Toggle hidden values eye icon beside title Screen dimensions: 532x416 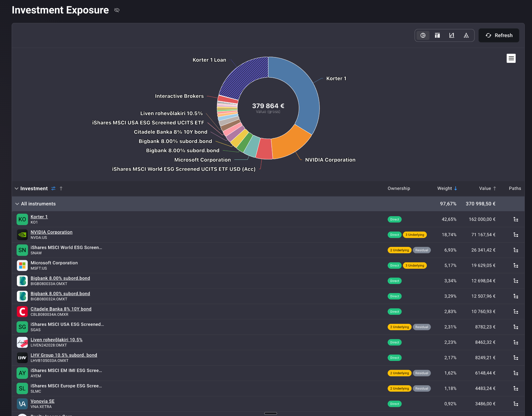[117, 10]
